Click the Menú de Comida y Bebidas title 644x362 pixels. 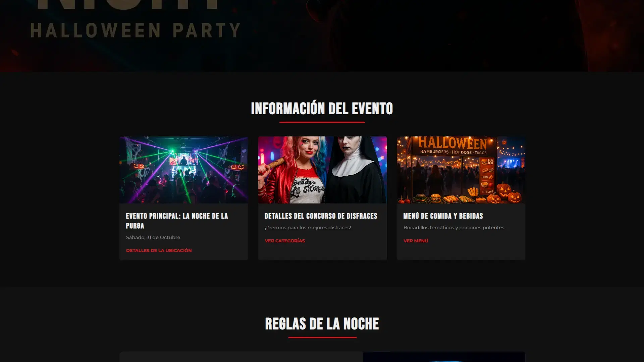(443, 216)
